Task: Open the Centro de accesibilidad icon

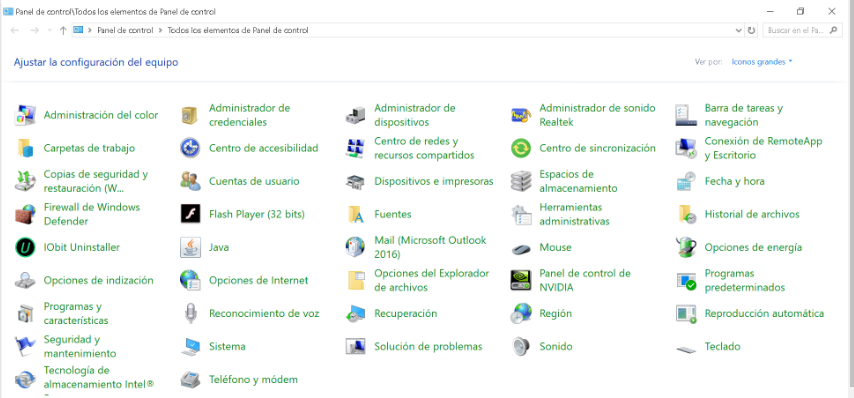Action: coord(190,148)
